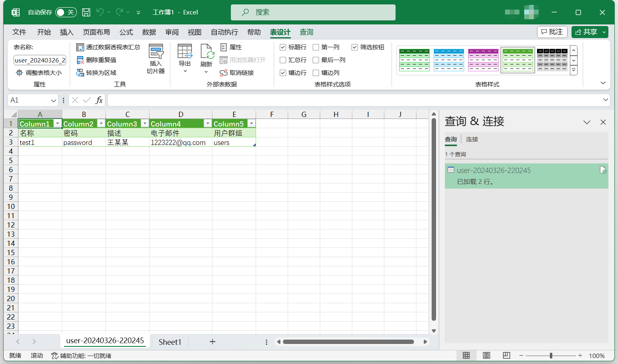Expand the formula bar chevron
The width and height of the screenshot is (618, 364).
tap(605, 100)
